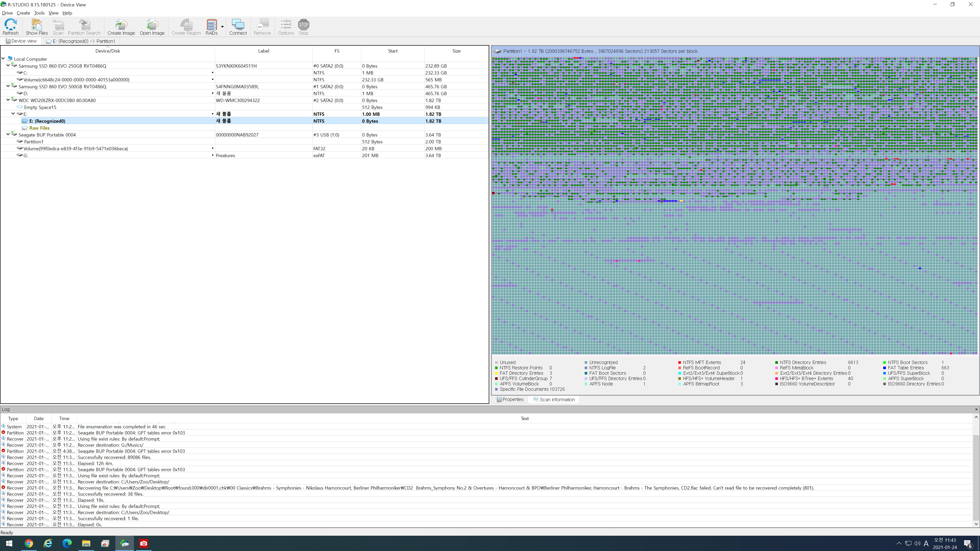Viewport: 980px width, 551px height.
Task: Collapse the E: volume tree node
Action: [x=13, y=114]
